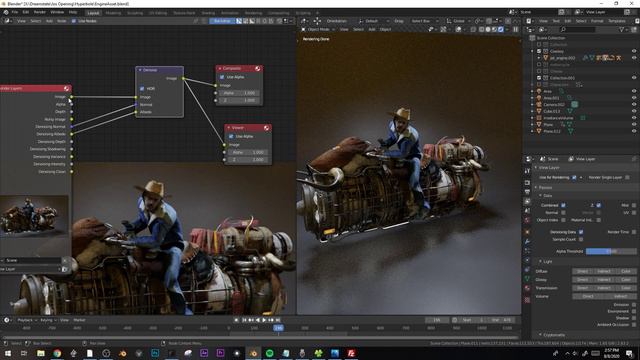Image resolution: width=640 pixels, height=360 pixels.
Task: Select the solid viewport shading icon
Action: 488,29
